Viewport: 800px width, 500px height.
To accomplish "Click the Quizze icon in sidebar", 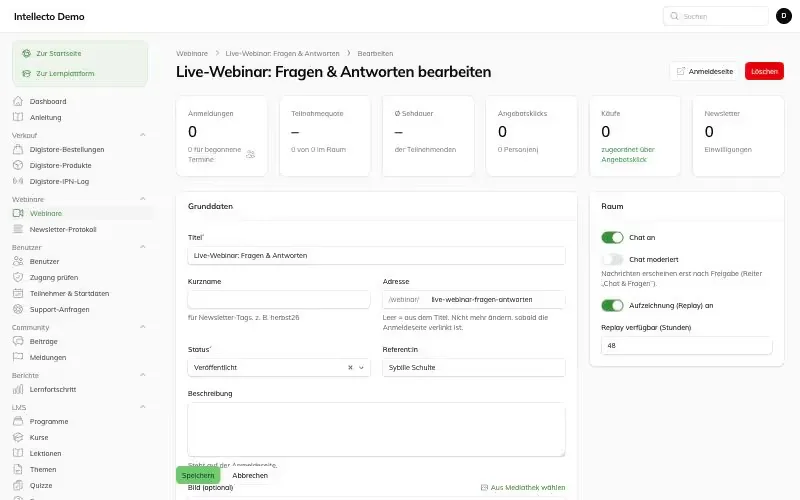I will coord(18,485).
